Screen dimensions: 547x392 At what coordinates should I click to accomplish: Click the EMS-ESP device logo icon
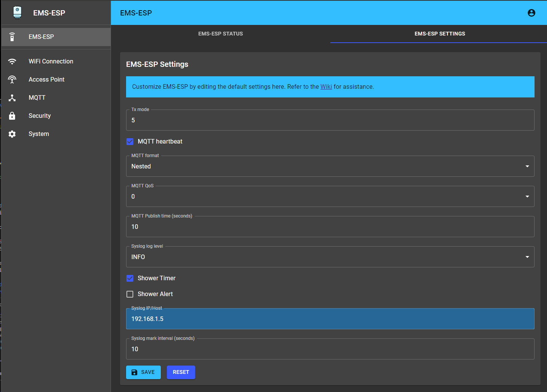click(17, 12)
